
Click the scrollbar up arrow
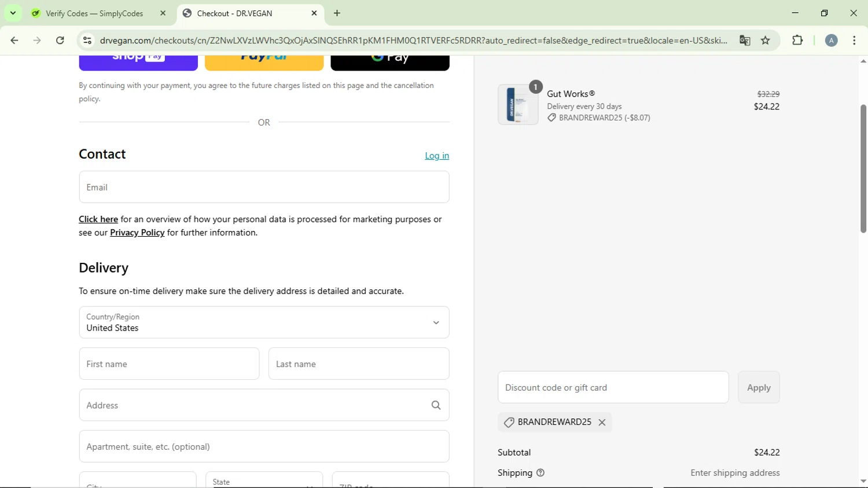[863, 61]
